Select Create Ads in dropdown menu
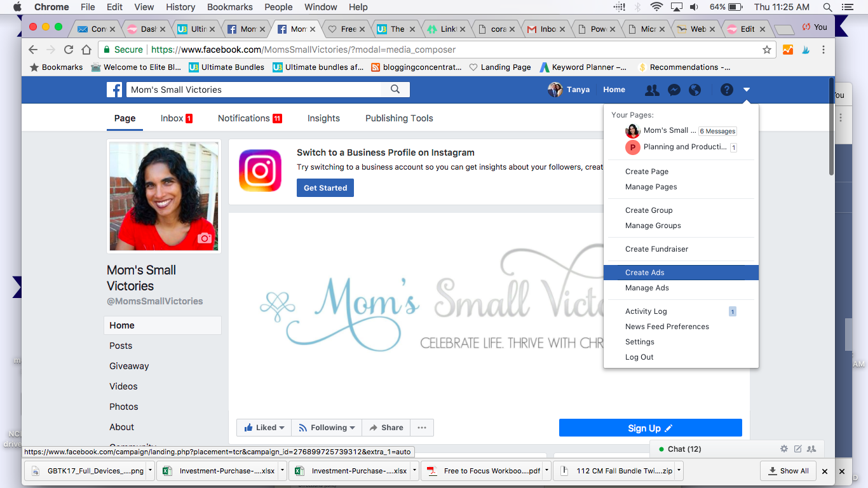The width and height of the screenshot is (868, 488). tap(681, 273)
